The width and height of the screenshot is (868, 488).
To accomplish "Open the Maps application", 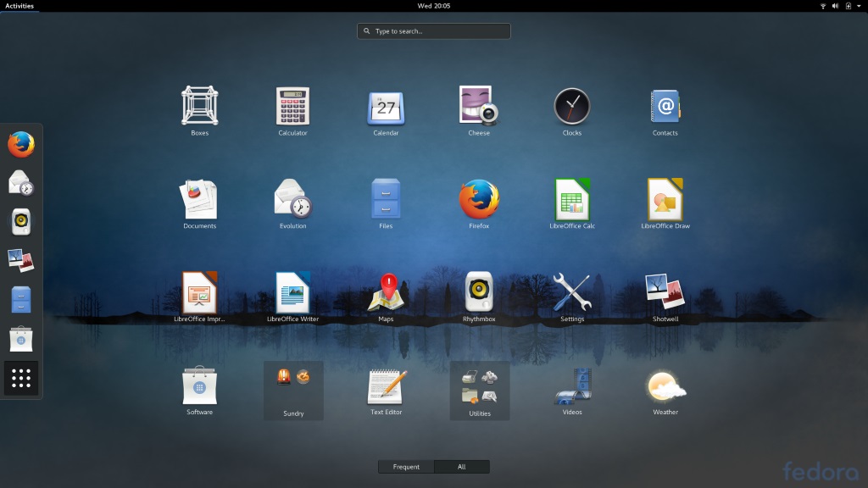I will (x=386, y=297).
